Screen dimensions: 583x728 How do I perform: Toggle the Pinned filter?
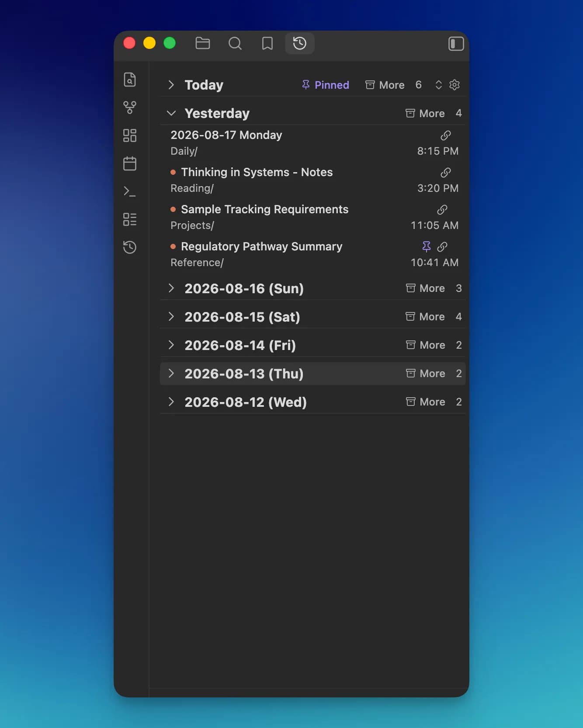coord(325,85)
